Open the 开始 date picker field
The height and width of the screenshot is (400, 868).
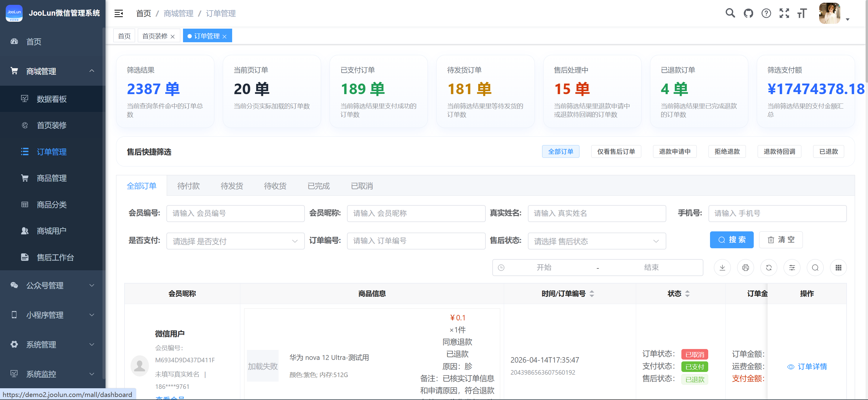[x=544, y=268]
